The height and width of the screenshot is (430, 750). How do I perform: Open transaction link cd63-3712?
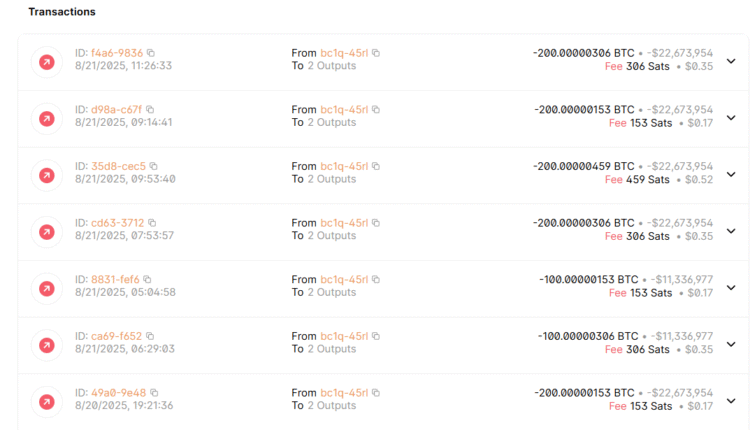coord(117,223)
